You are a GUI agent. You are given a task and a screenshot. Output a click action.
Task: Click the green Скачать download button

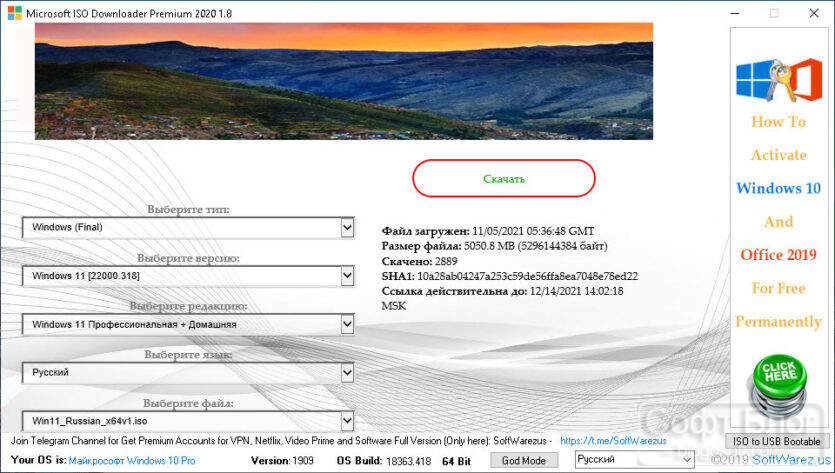[x=504, y=178]
